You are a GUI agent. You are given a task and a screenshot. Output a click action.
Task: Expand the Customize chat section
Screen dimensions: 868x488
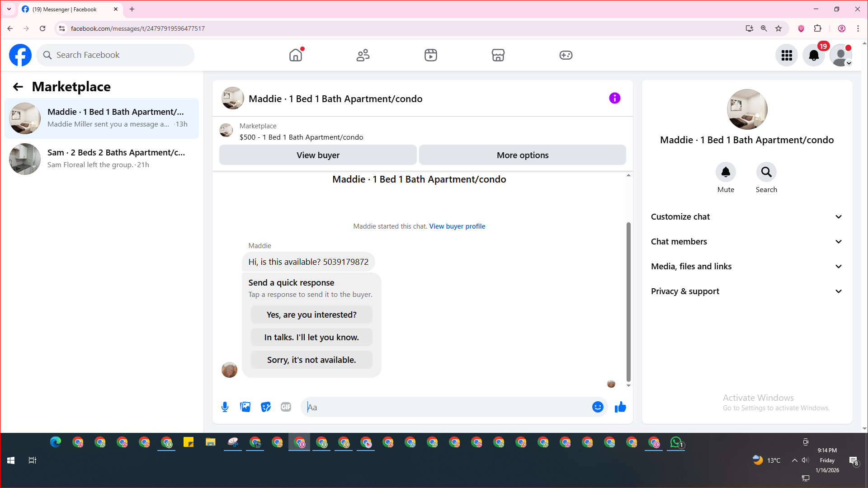747,217
